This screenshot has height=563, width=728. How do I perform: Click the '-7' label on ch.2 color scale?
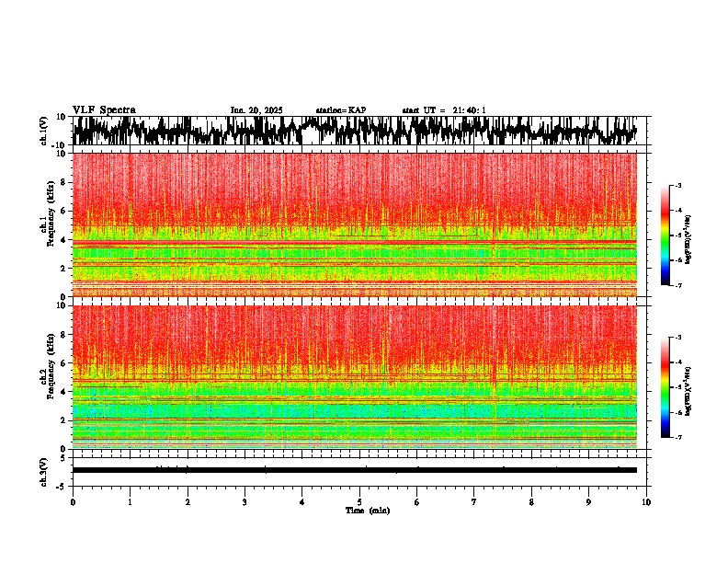[x=677, y=437]
